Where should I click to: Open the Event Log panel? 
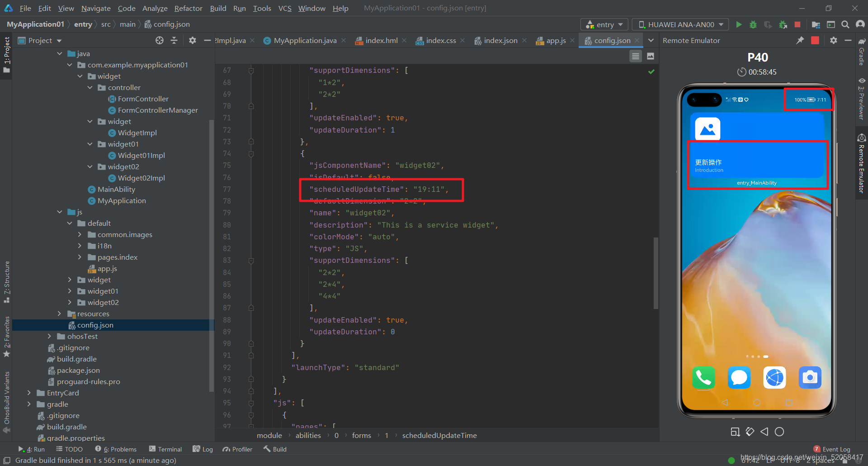(x=832, y=449)
